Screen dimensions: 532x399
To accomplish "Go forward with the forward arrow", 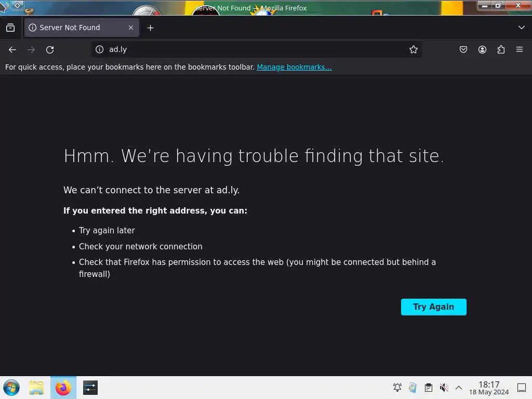I will click(31, 50).
